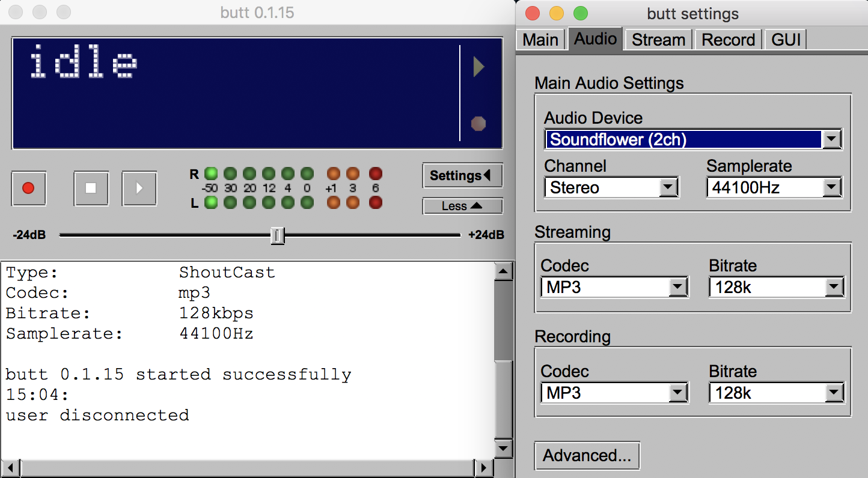Adjust the gain slider handle
This screenshot has width=868, height=478.
point(277,235)
